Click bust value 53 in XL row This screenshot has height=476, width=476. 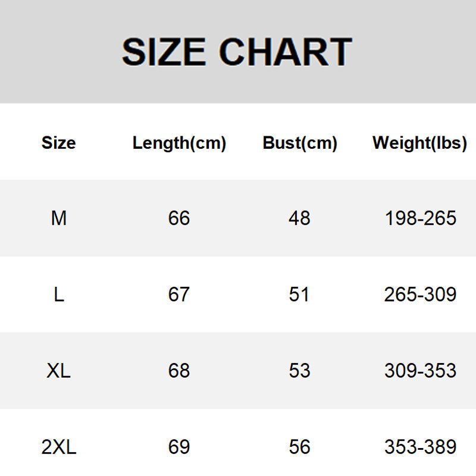click(299, 371)
